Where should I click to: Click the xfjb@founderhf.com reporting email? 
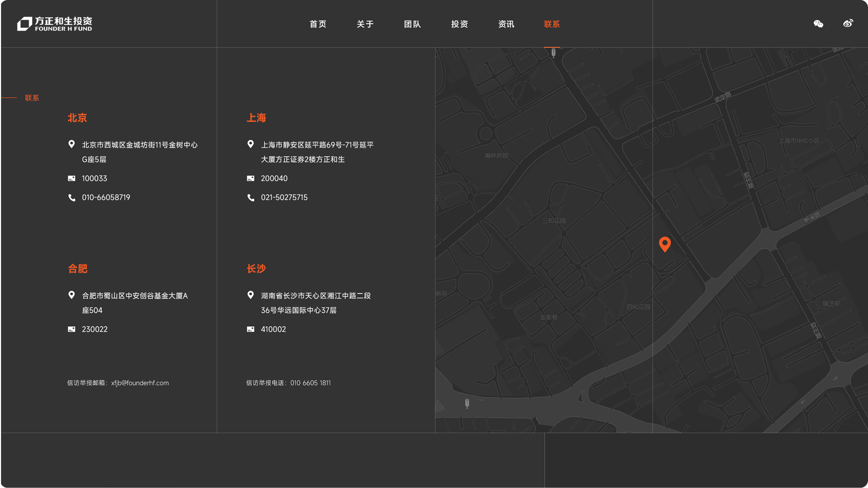tap(140, 383)
